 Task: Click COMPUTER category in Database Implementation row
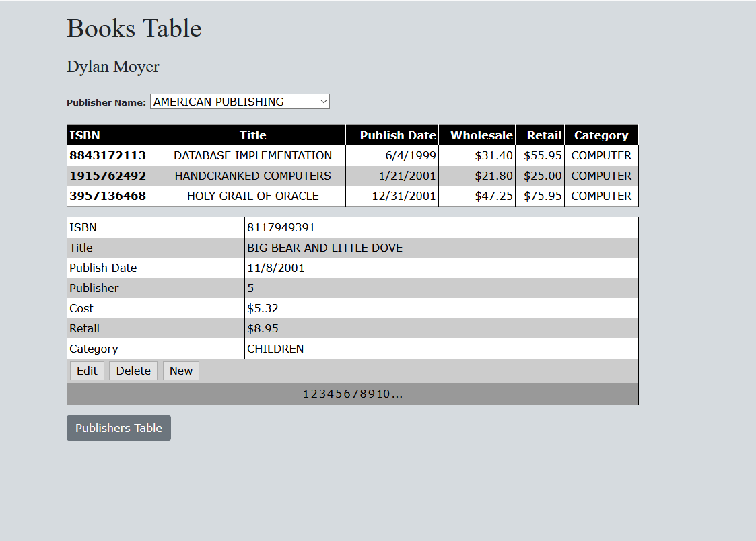point(601,155)
